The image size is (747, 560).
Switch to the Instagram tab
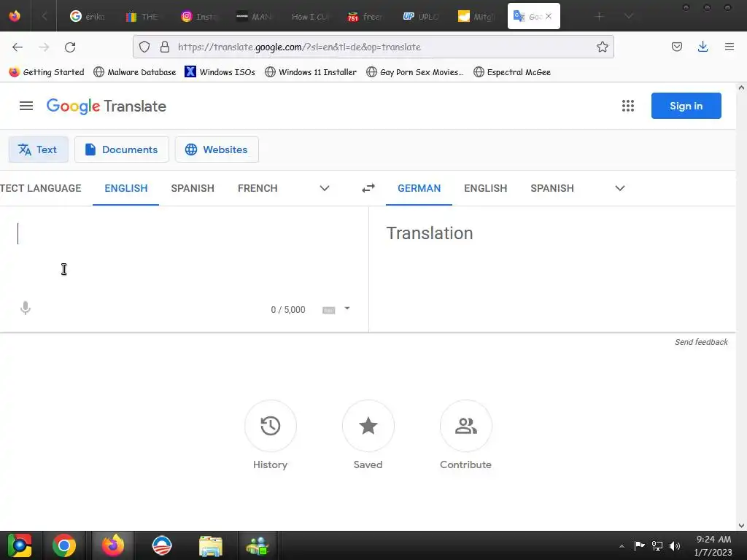(x=198, y=16)
